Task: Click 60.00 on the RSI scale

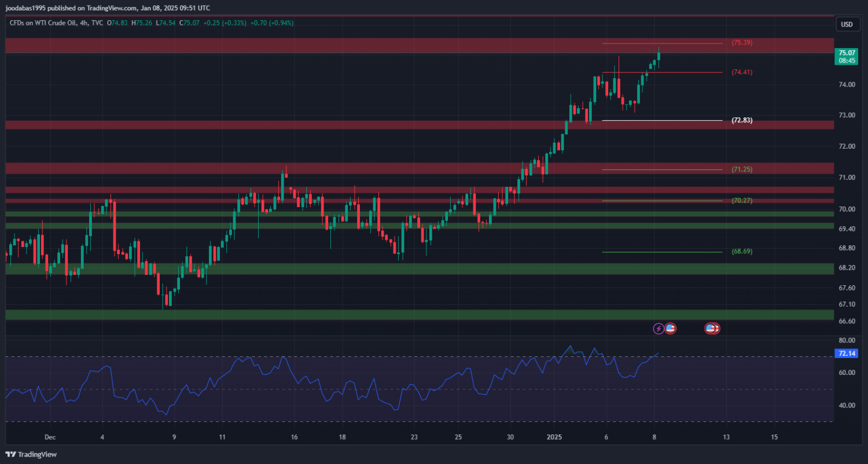Action: point(847,373)
